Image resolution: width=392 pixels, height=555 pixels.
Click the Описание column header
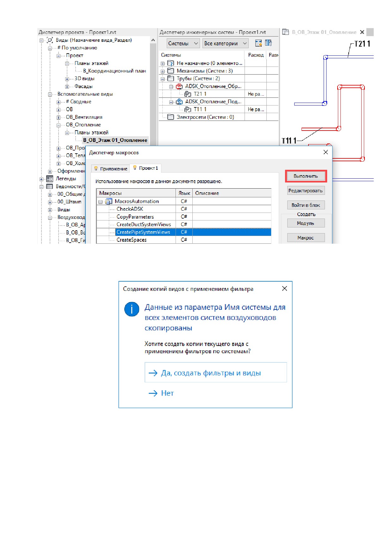232,193
